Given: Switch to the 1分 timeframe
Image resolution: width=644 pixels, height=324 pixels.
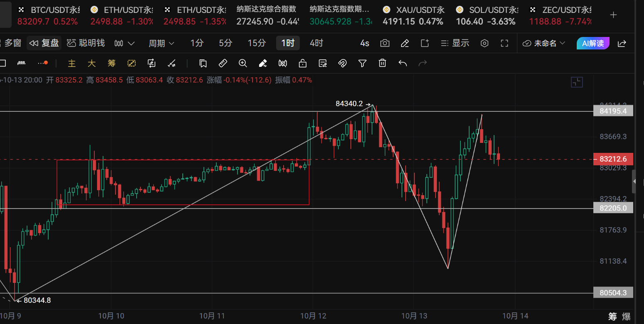Looking at the screenshot, I should coord(197,43).
